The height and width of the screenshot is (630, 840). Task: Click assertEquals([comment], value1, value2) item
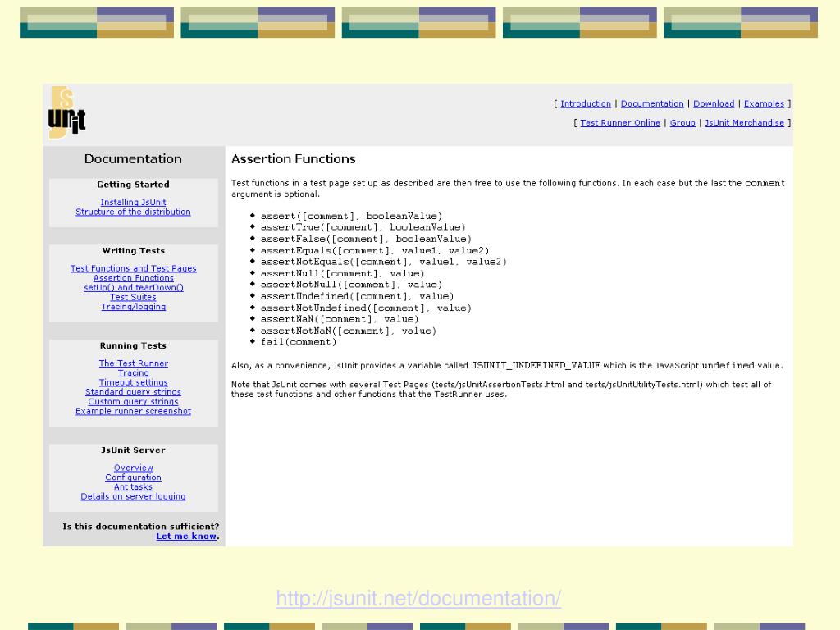click(x=375, y=250)
